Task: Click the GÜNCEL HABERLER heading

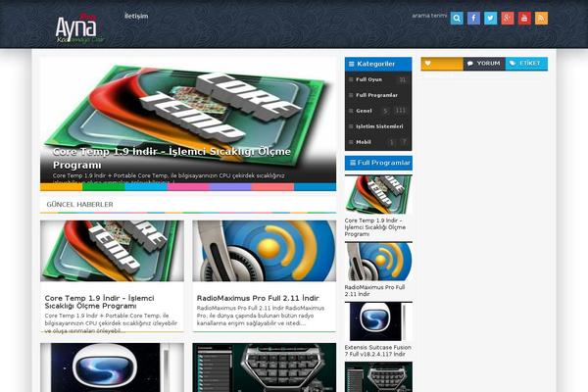Action: click(79, 205)
